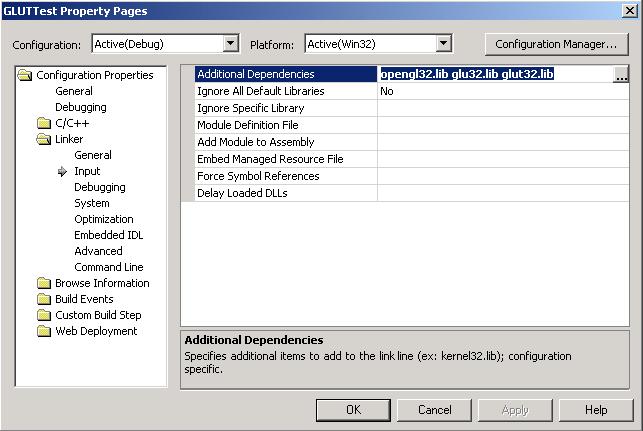Image resolution: width=643 pixels, height=431 pixels.
Task: Click the Browse Information folder icon
Action: coord(43,283)
